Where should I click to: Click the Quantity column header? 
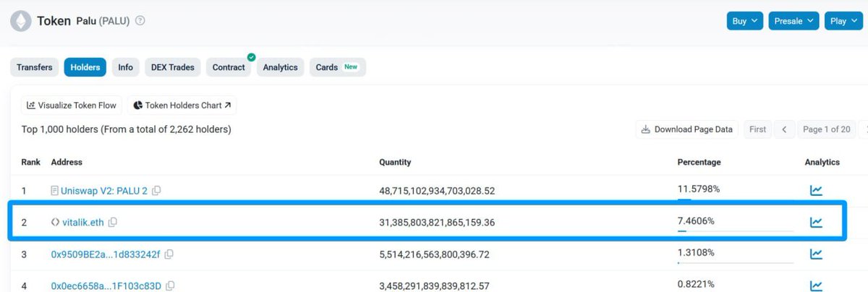(x=395, y=162)
